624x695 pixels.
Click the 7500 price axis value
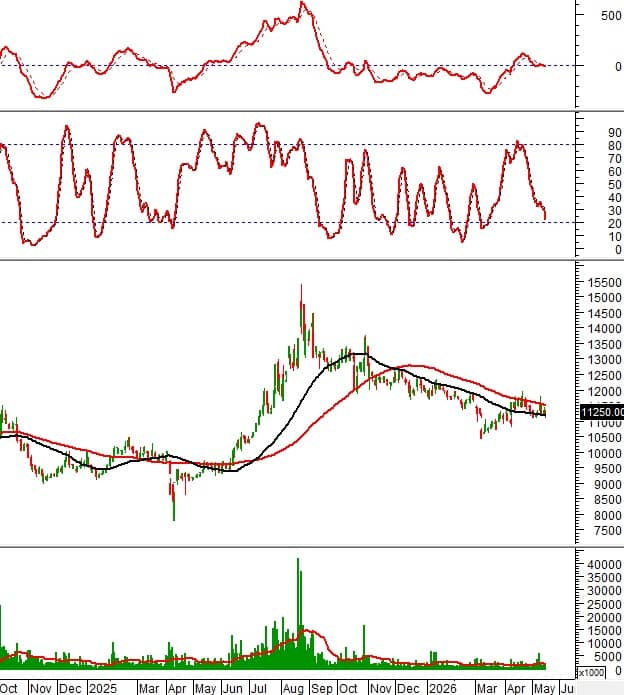coord(608,531)
